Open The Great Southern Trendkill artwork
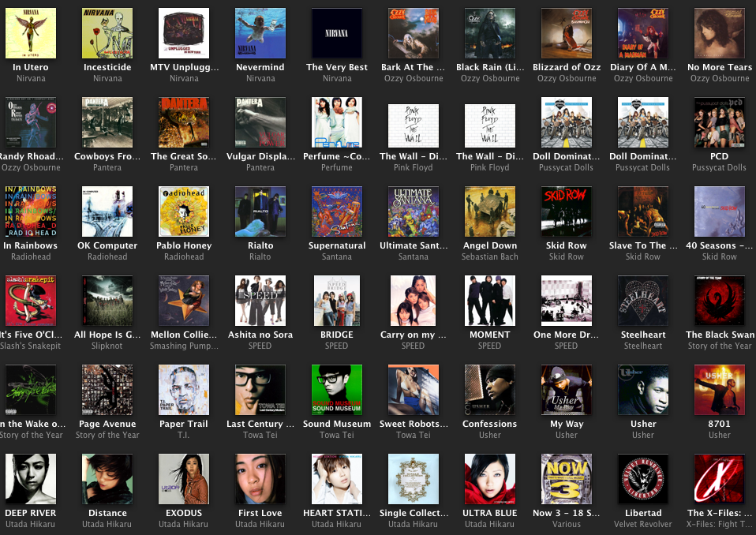The image size is (756, 535). point(184,122)
